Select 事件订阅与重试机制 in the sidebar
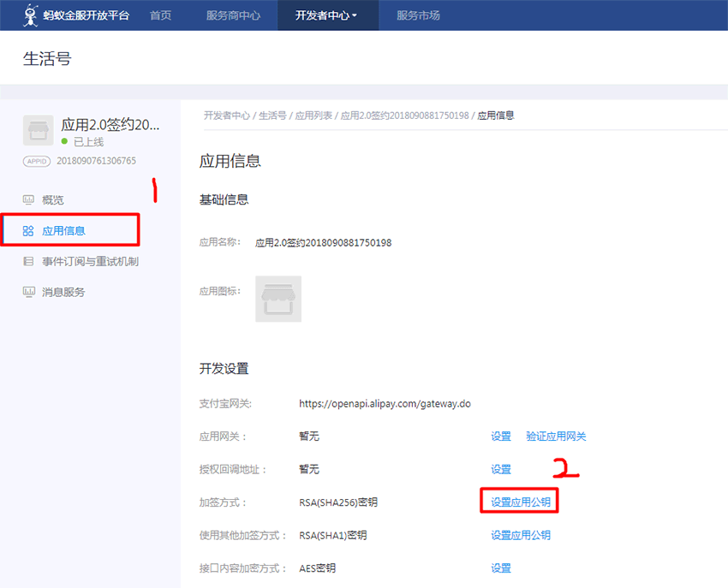 pos(90,261)
